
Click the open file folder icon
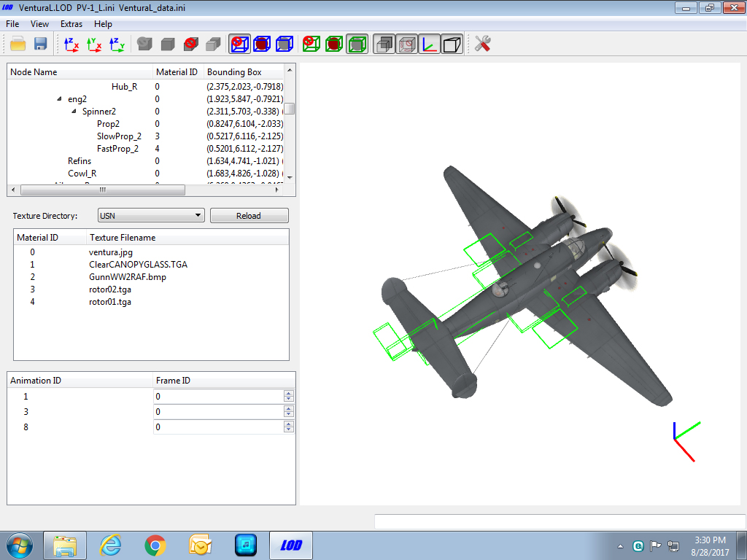coord(18,44)
